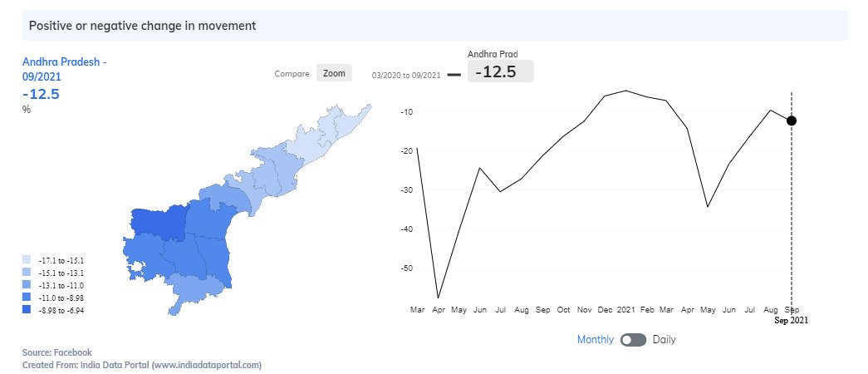This screenshot has width=868, height=374.
Task: Toggle the Monthly/Daily switch
Action: coord(633,340)
